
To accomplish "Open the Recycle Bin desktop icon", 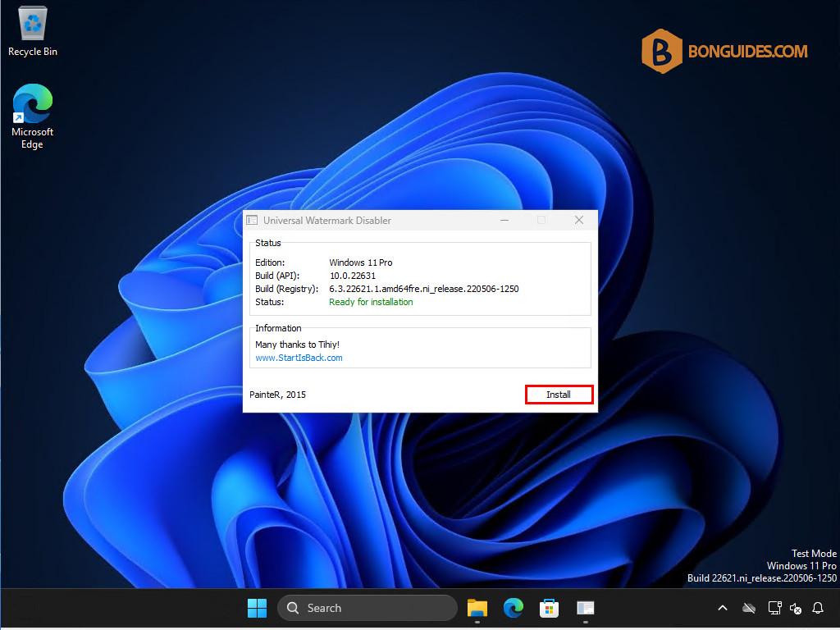I will click(33, 31).
